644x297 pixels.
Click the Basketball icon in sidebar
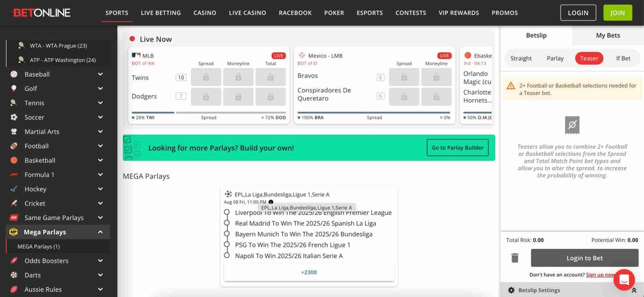point(14,160)
